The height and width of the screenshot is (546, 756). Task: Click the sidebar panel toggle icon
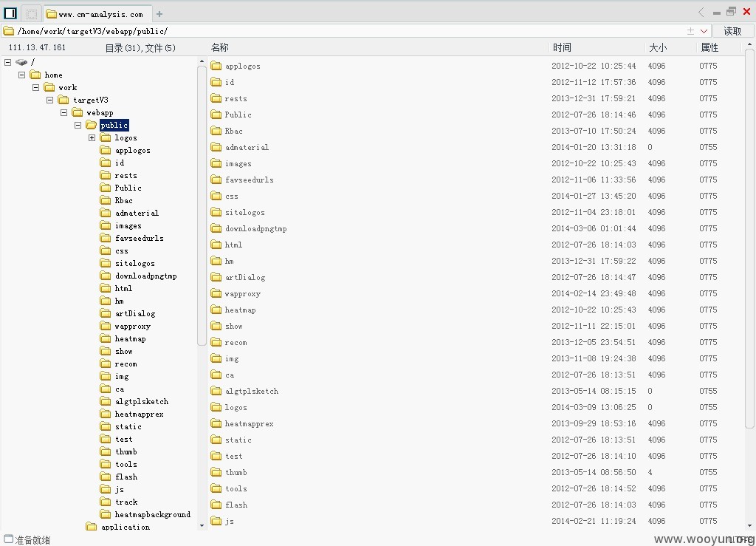(10, 13)
